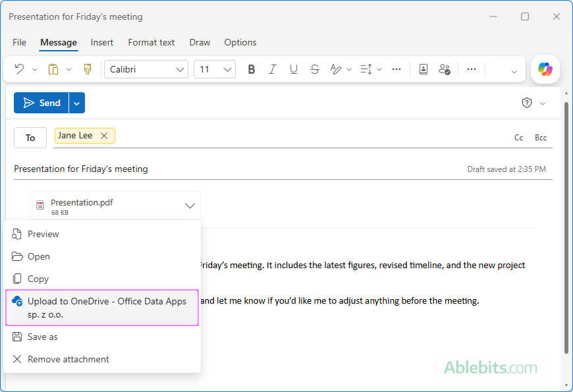Close the message window
Screen dimensions: 573x392
point(556,16)
